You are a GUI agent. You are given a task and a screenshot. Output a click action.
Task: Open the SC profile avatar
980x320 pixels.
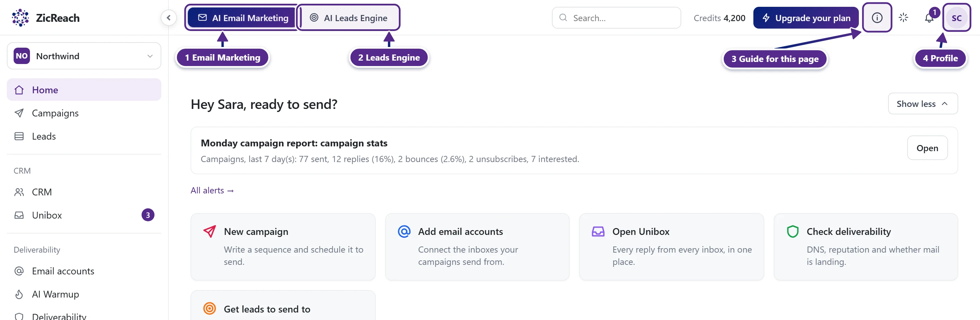(x=957, y=18)
